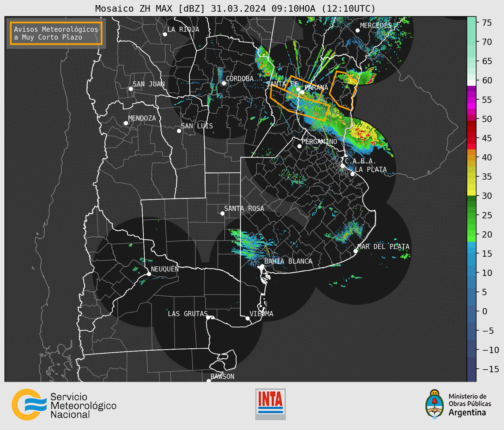Click the Argentina text under Ministerio logo

coord(467,413)
